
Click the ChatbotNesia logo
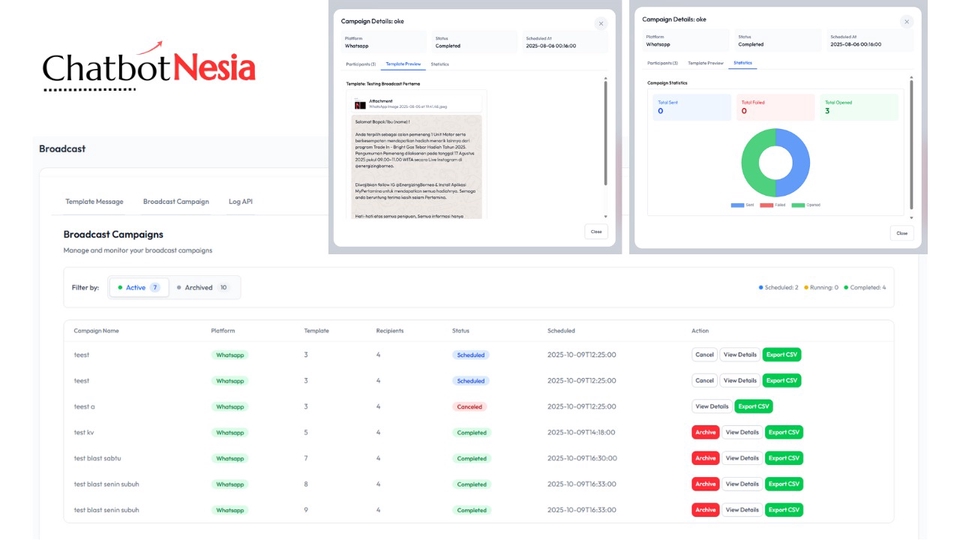tap(148, 67)
